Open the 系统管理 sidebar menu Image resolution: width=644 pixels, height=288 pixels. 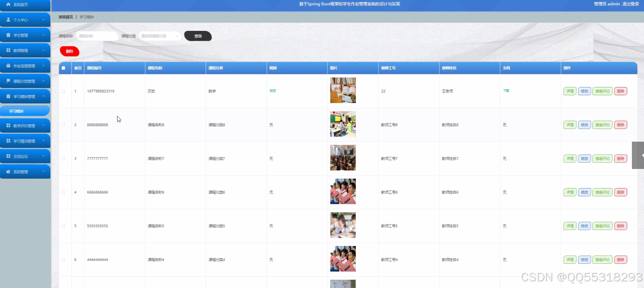click(25, 171)
